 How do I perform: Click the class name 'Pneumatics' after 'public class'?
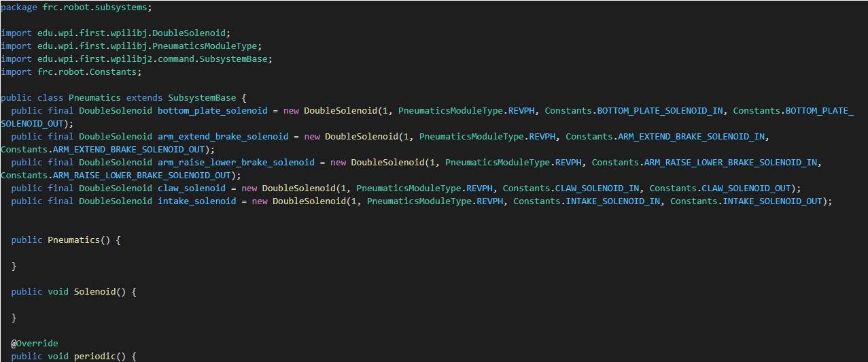tap(94, 97)
